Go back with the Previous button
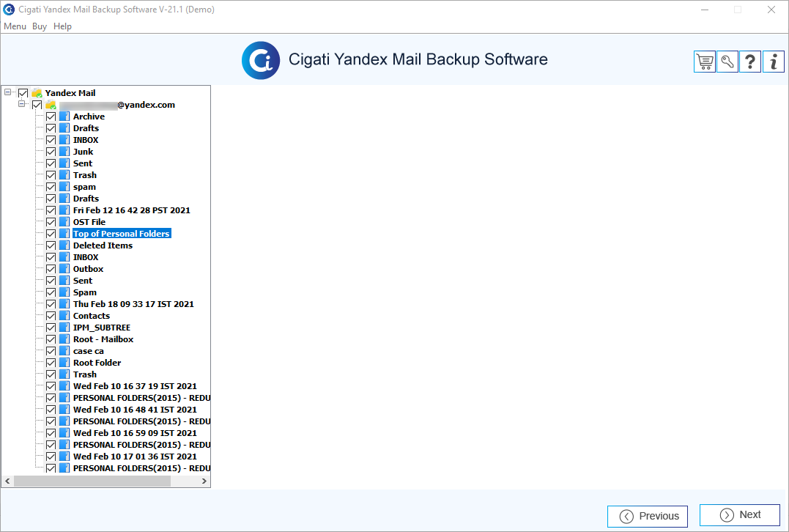789x532 pixels. coord(648,516)
